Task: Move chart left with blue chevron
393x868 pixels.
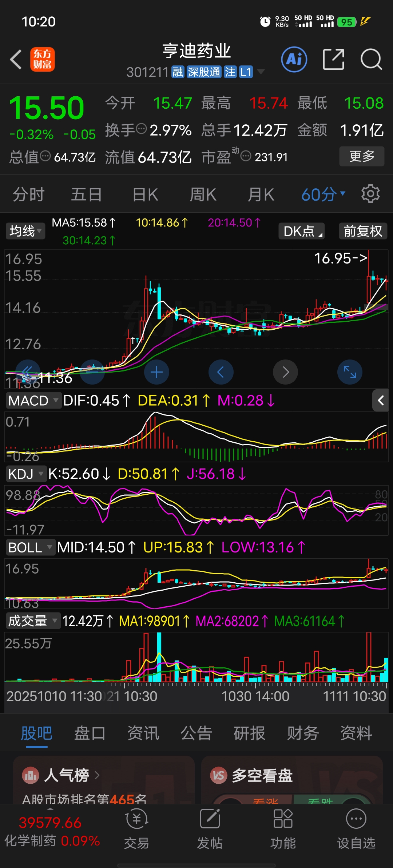Action: click(221, 372)
